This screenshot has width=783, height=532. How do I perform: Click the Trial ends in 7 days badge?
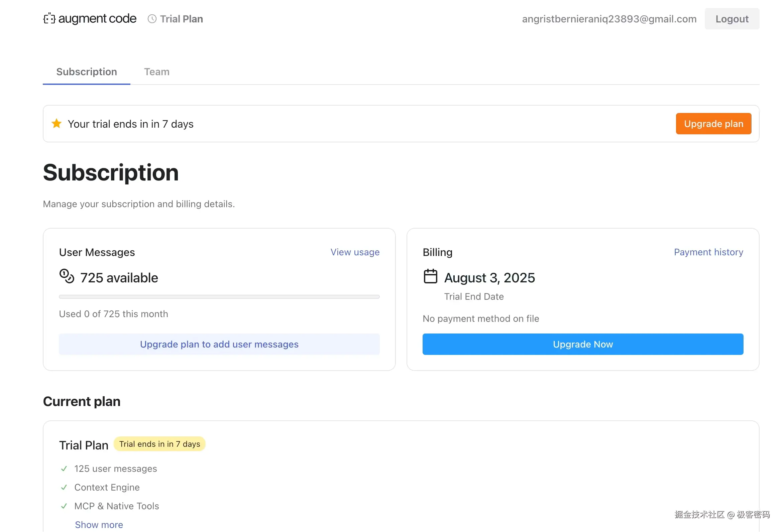coord(159,444)
